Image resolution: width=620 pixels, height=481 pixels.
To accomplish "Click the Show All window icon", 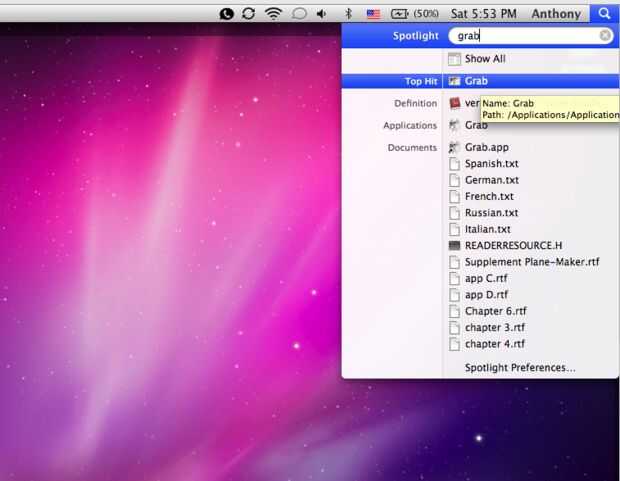I will coord(454,59).
